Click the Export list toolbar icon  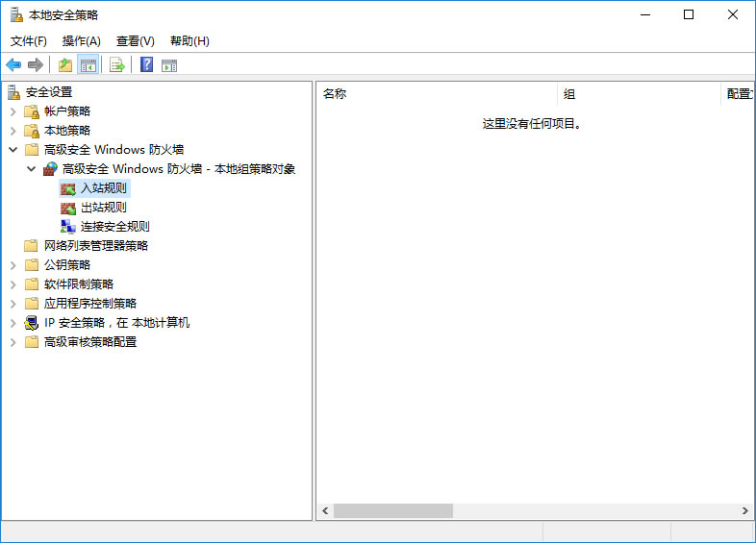[117, 64]
